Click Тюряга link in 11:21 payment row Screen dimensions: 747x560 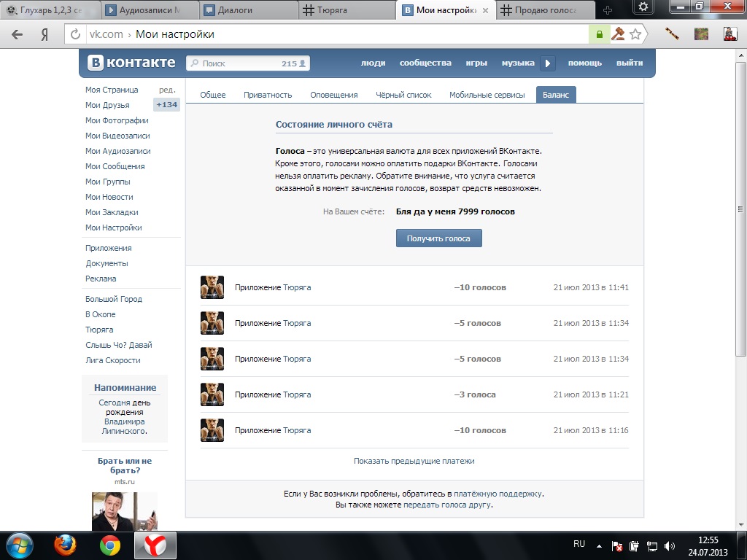(x=297, y=394)
